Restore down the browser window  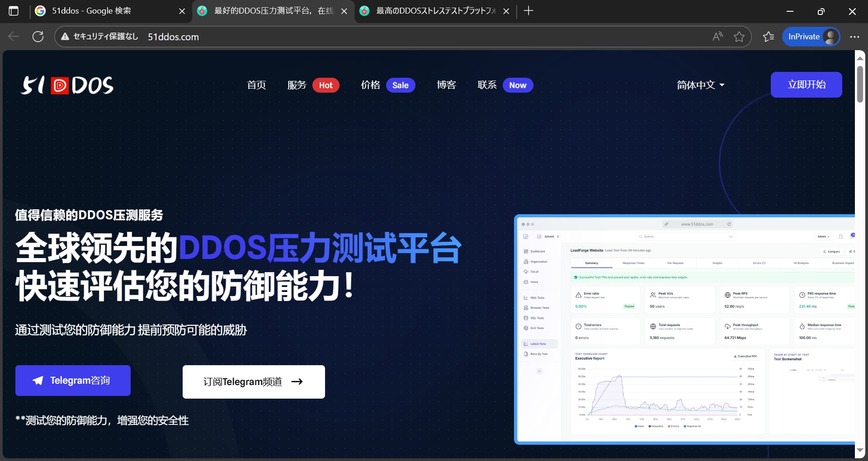click(821, 11)
